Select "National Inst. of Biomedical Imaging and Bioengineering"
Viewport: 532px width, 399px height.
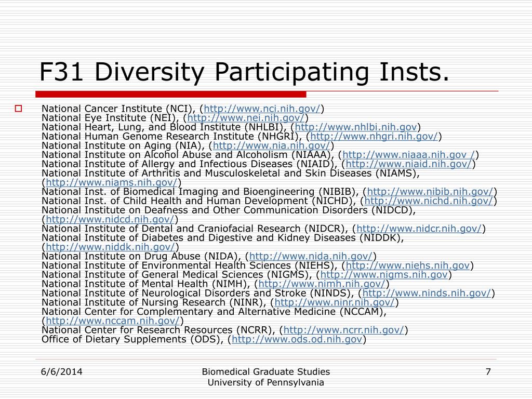click(178, 192)
